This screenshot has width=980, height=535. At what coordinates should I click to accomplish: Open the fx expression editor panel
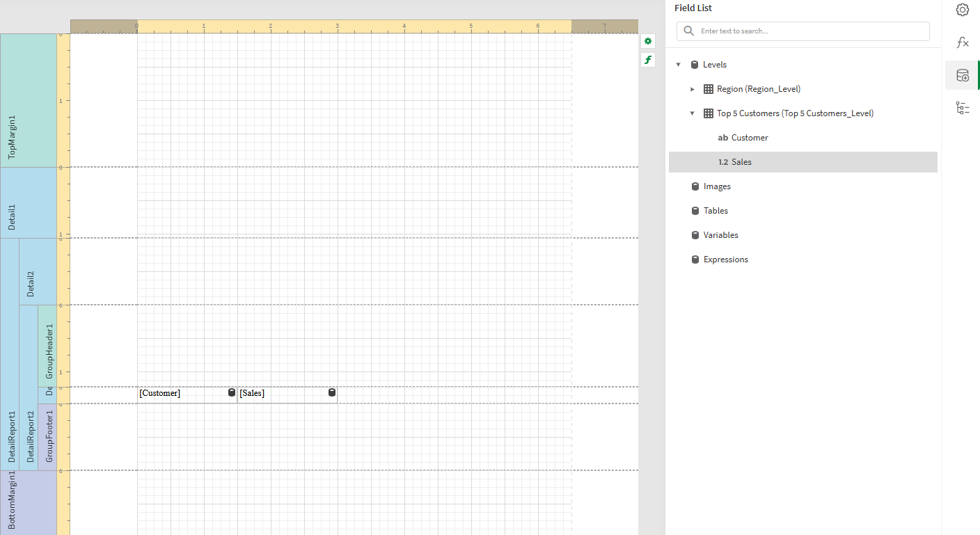tap(963, 42)
